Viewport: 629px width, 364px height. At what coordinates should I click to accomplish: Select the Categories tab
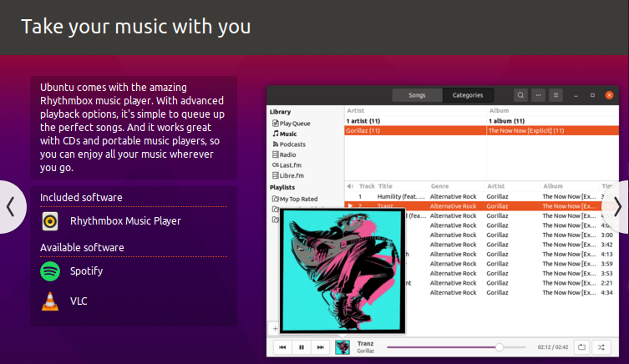tap(468, 95)
